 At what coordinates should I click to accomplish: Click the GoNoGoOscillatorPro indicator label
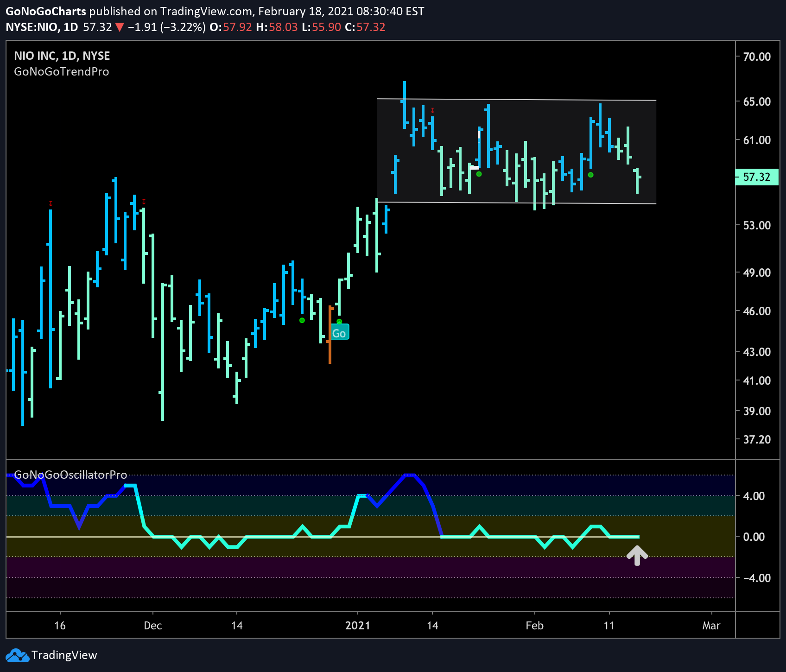point(70,475)
